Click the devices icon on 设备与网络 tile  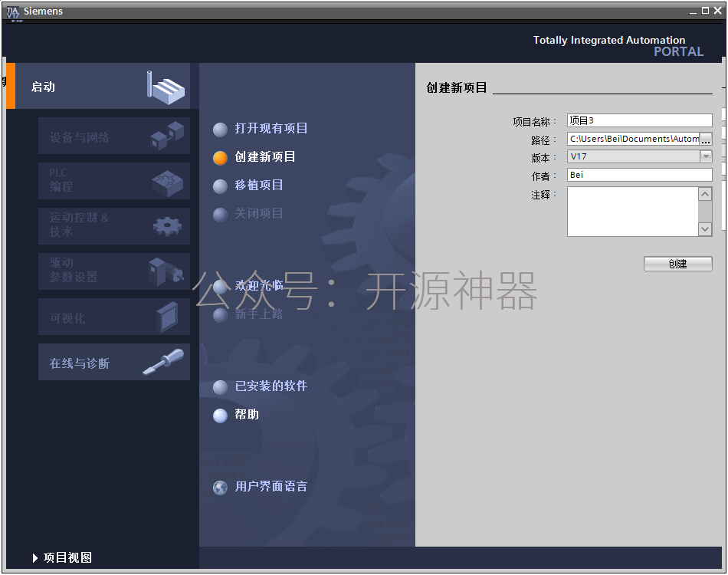pos(168,136)
